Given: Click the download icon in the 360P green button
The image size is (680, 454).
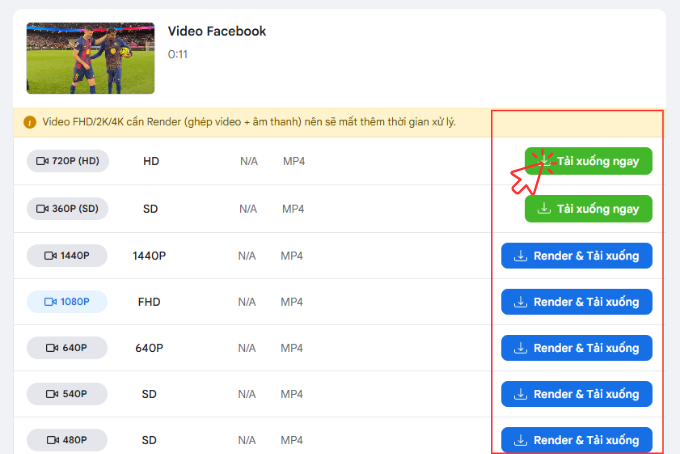Looking at the screenshot, I should click(544, 209).
